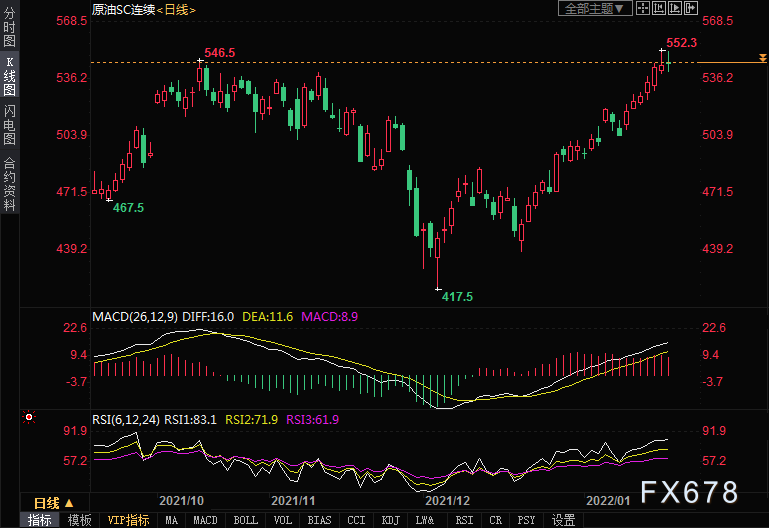
Task: Click the crosshair cursor icon in top toolbar
Action: (643, 8)
